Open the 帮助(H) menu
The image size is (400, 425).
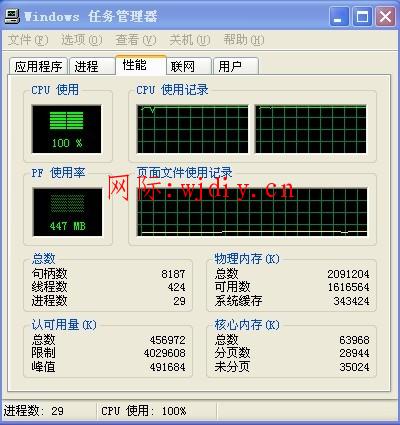(x=244, y=40)
